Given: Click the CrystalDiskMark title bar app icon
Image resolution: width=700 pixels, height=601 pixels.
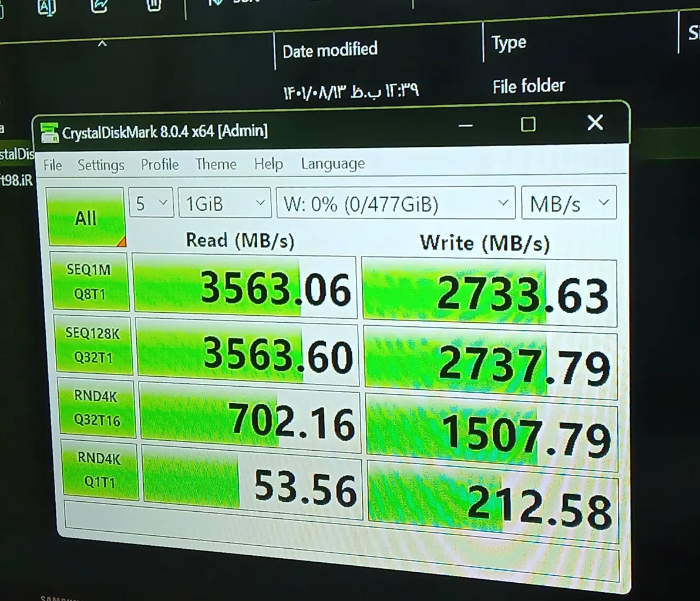Looking at the screenshot, I should tap(49, 133).
